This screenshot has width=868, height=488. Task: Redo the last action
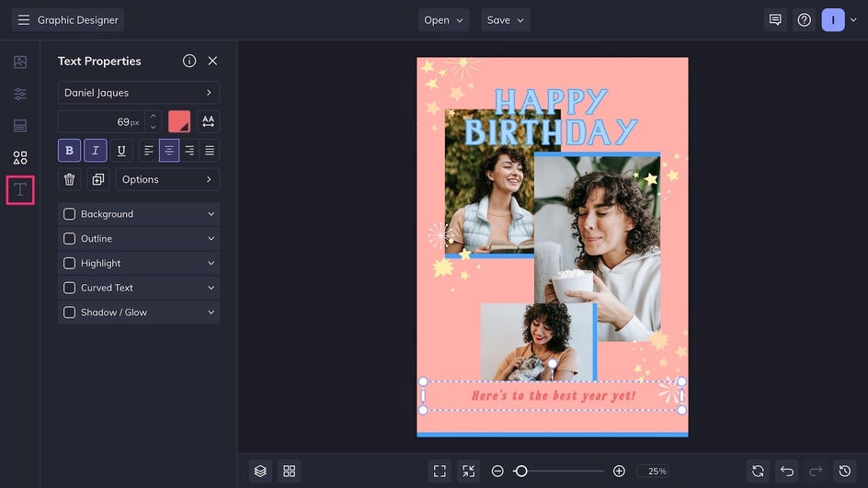[x=816, y=471]
